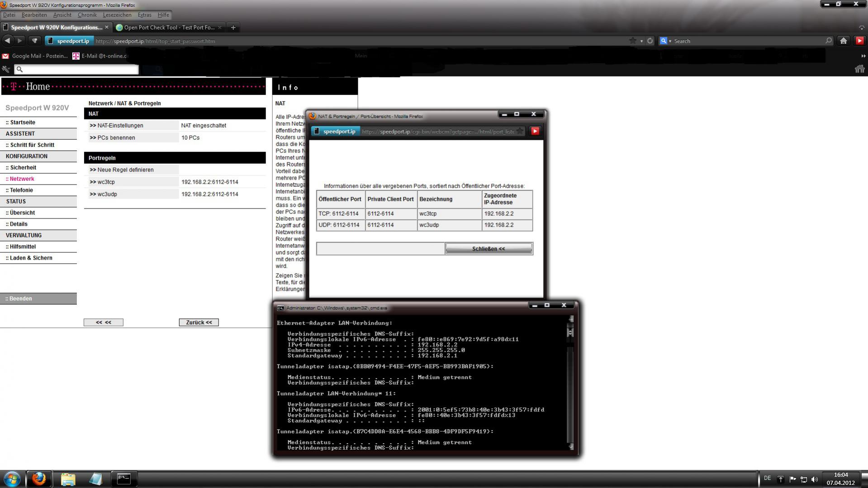This screenshot has height=488, width=868.
Task: Open the Extras menu
Action: coord(145,15)
